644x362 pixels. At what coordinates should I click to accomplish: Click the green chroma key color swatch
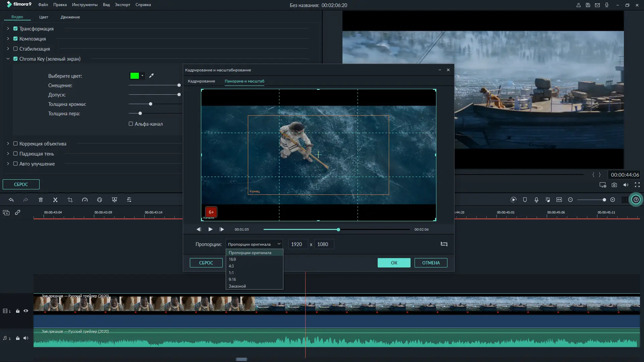135,76
